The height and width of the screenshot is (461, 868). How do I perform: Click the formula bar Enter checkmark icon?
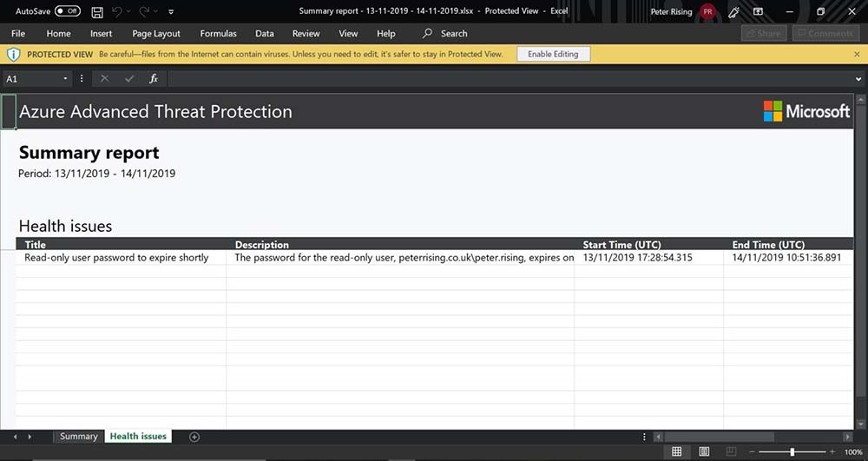coord(129,79)
